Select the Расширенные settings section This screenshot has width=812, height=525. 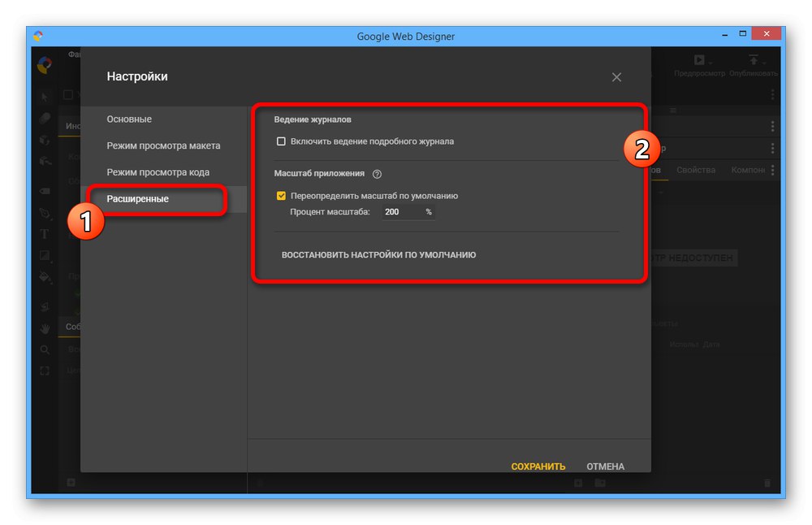pyautogui.click(x=163, y=199)
